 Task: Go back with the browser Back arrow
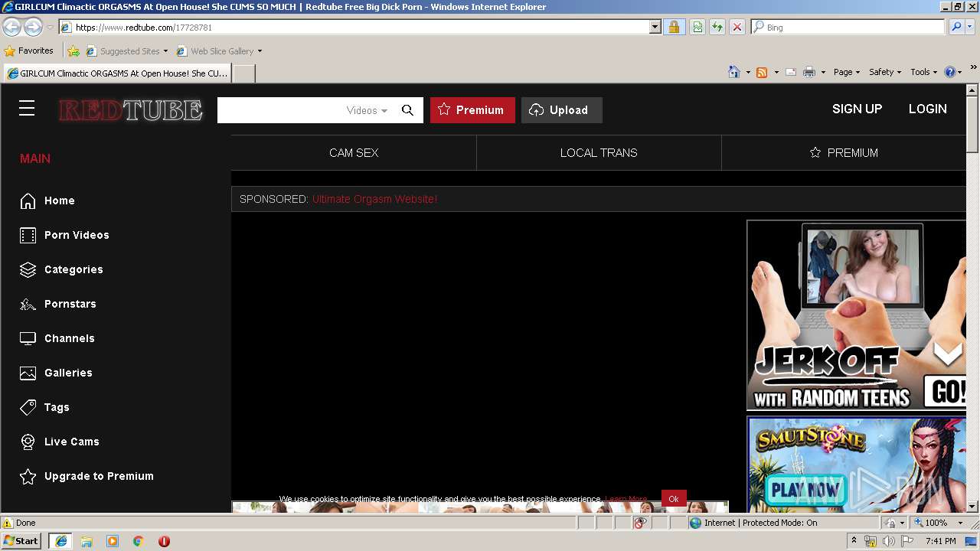(x=11, y=27)
